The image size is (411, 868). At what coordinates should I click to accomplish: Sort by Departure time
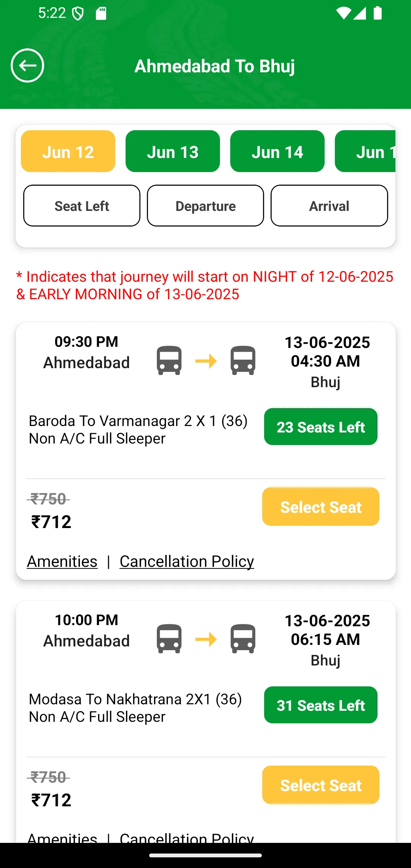pos(205,206)
